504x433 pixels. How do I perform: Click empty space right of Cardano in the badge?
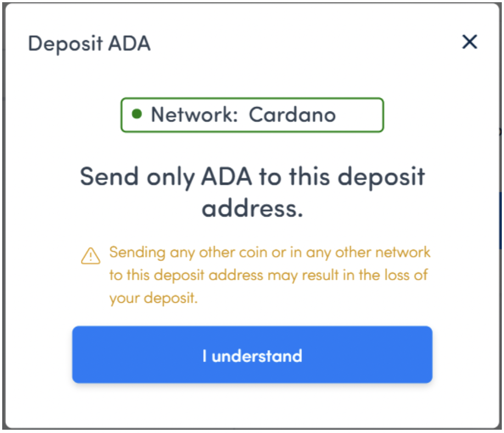pos(359,115)
